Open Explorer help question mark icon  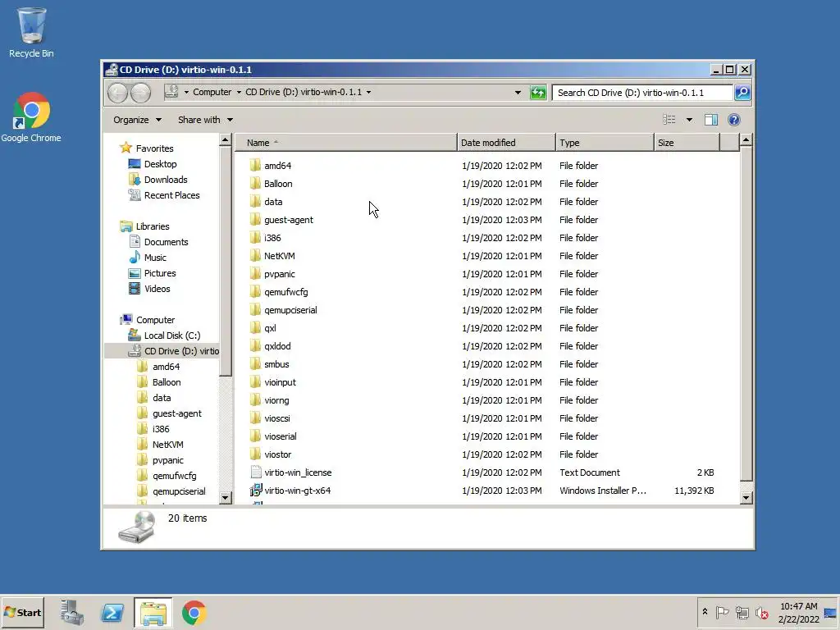pyautogui.click(x=734, y=120)
